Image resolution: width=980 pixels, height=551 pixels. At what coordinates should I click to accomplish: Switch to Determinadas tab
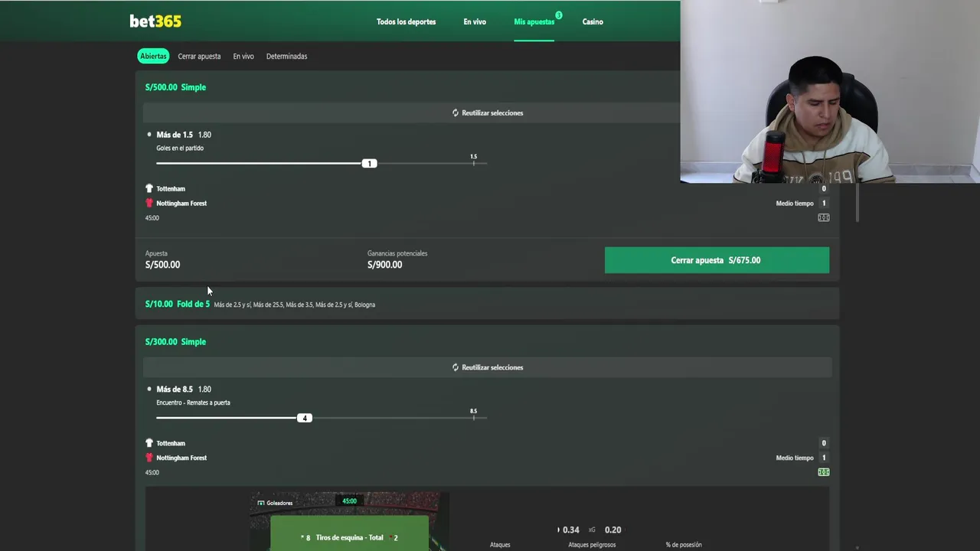click(x=286, y=56)
